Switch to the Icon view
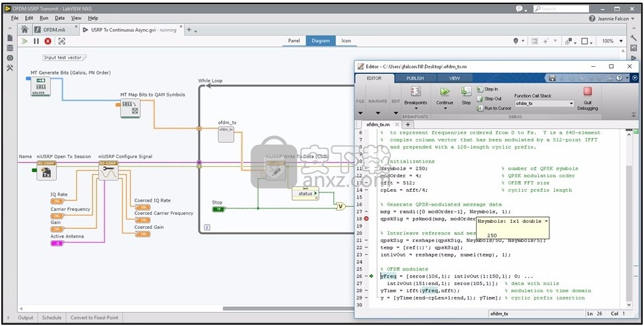The image size is (644, 326). coord(346,40)
